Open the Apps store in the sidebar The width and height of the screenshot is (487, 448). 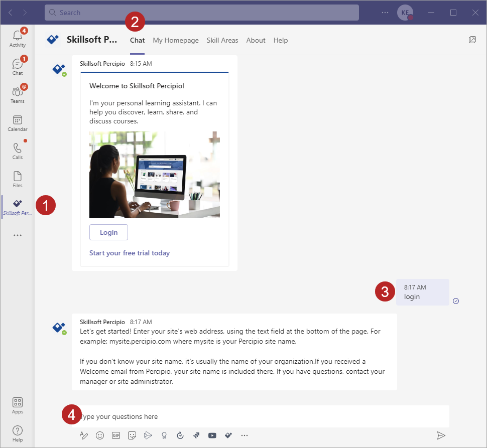click(x=18, y=405)
